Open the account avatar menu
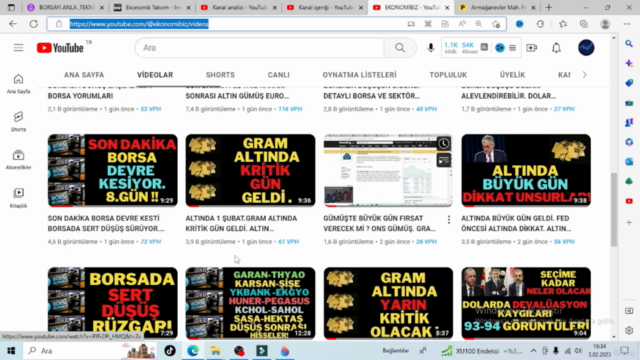The width and height of the screenshot is (640, 360). point(586,48)
